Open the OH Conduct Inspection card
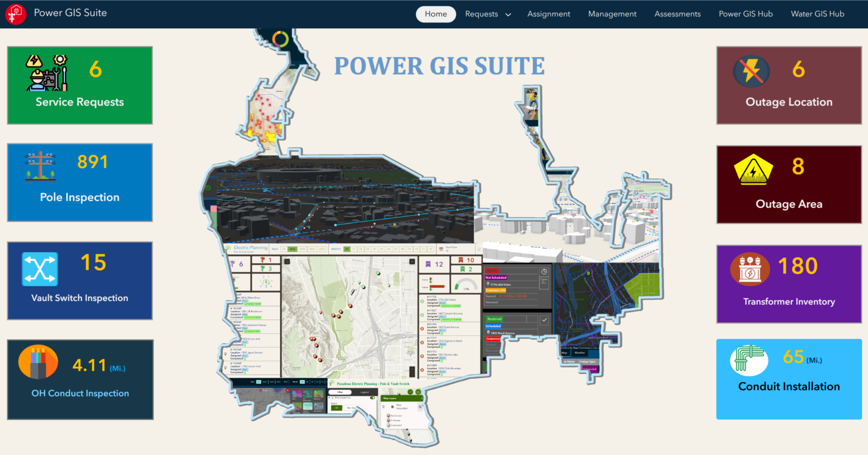 pos(80,379)
